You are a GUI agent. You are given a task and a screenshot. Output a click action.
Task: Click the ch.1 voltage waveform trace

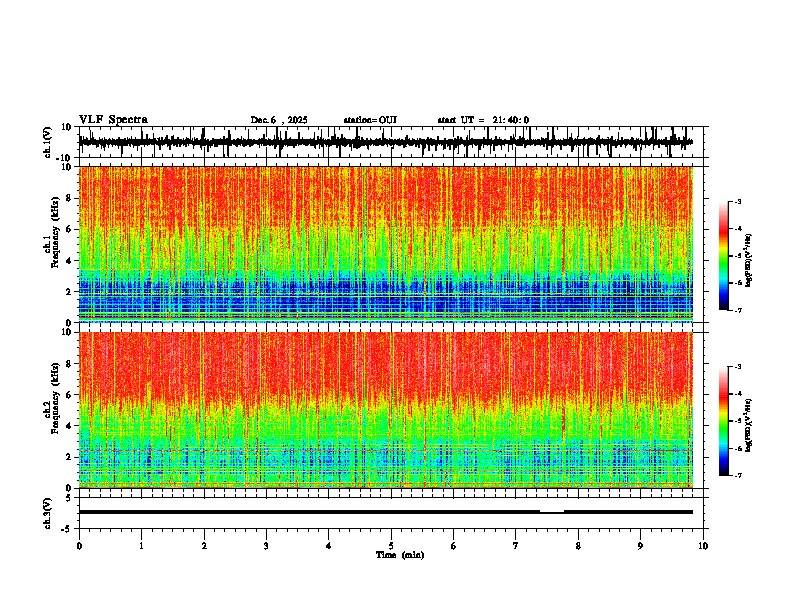coord(386,142)
